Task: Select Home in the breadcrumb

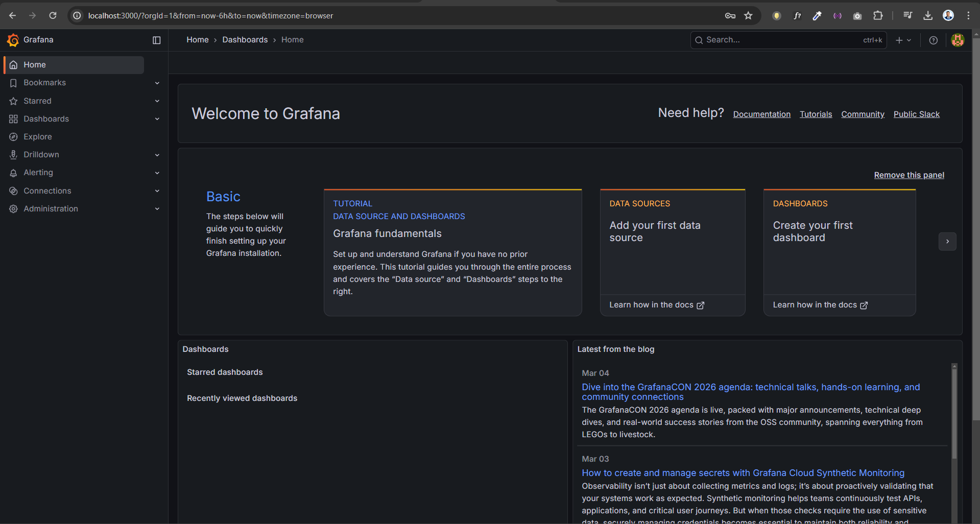Action: coord(198,39)
